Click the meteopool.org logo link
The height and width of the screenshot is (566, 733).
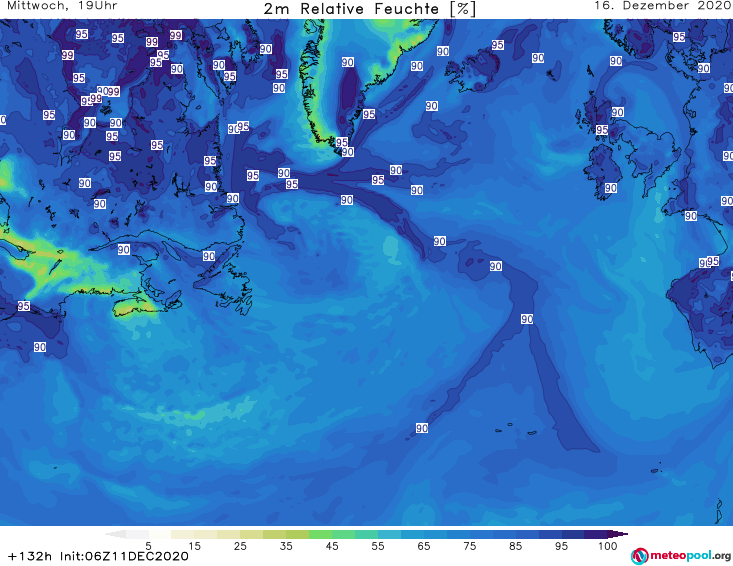click(x=681, y=556)
